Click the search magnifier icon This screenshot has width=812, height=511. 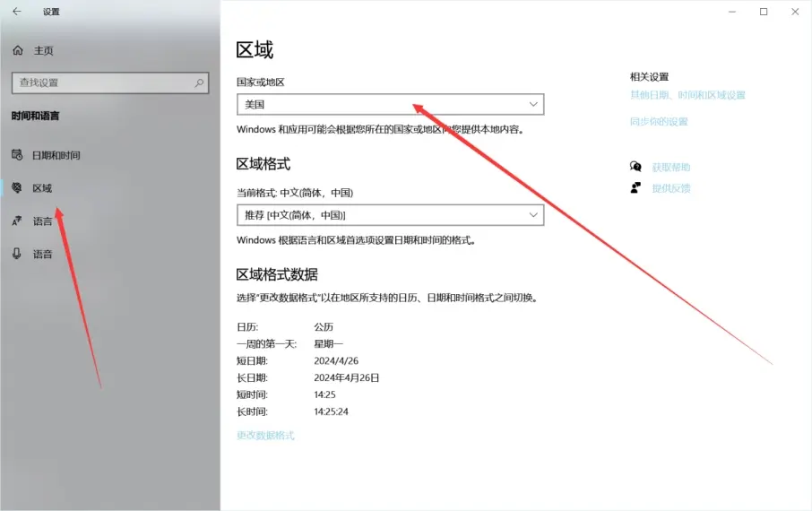point(199,82)
